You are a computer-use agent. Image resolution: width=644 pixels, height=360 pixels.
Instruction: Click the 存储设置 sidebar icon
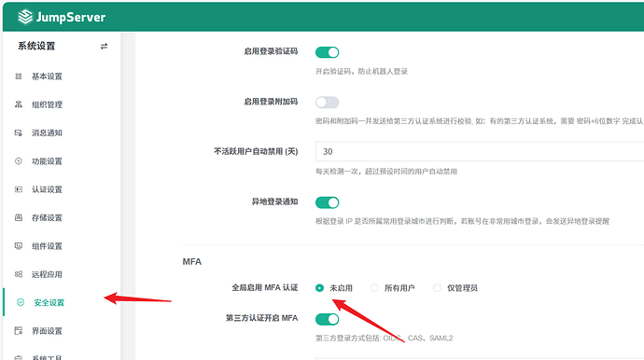(19, 218)
